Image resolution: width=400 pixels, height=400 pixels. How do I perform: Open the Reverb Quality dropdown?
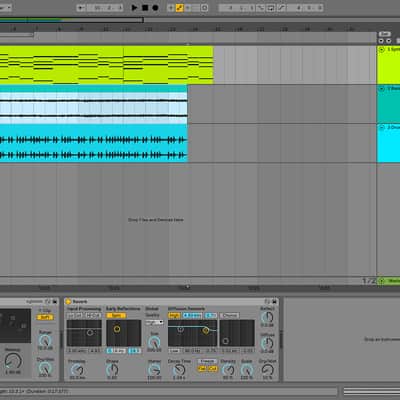tap(154, 322)
